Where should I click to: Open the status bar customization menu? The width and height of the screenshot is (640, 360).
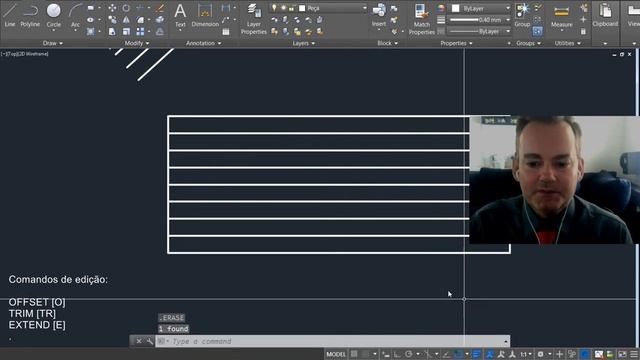click(x=633, y=354)
